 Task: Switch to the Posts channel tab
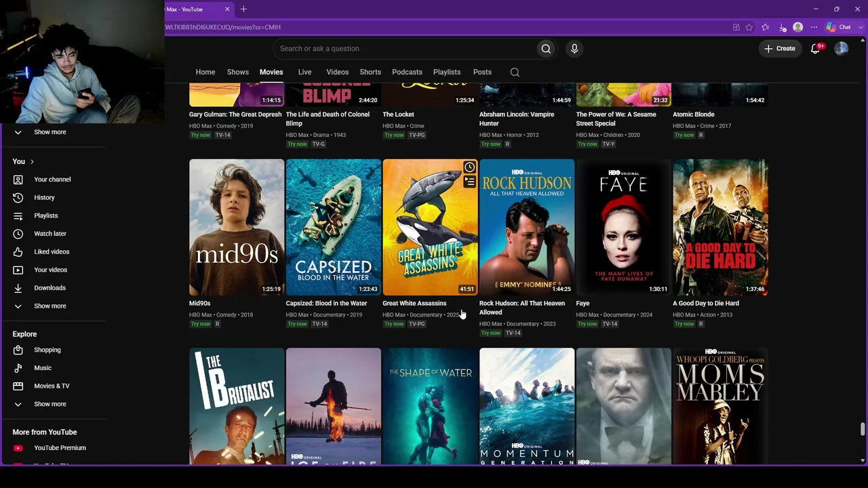click(x=482, y=72)
